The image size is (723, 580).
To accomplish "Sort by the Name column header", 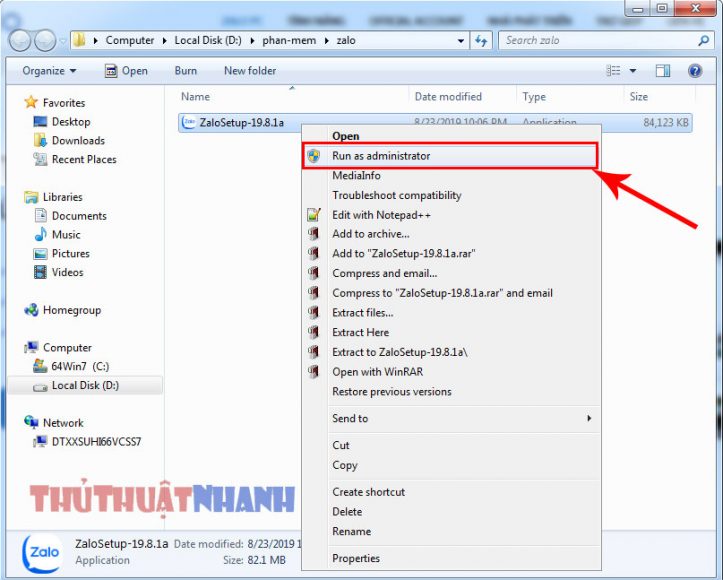I will [293, 96].
